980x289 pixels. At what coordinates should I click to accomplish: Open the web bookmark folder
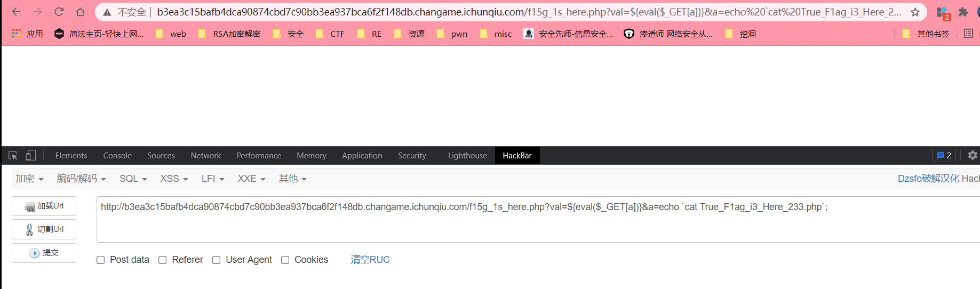point(171,34)
